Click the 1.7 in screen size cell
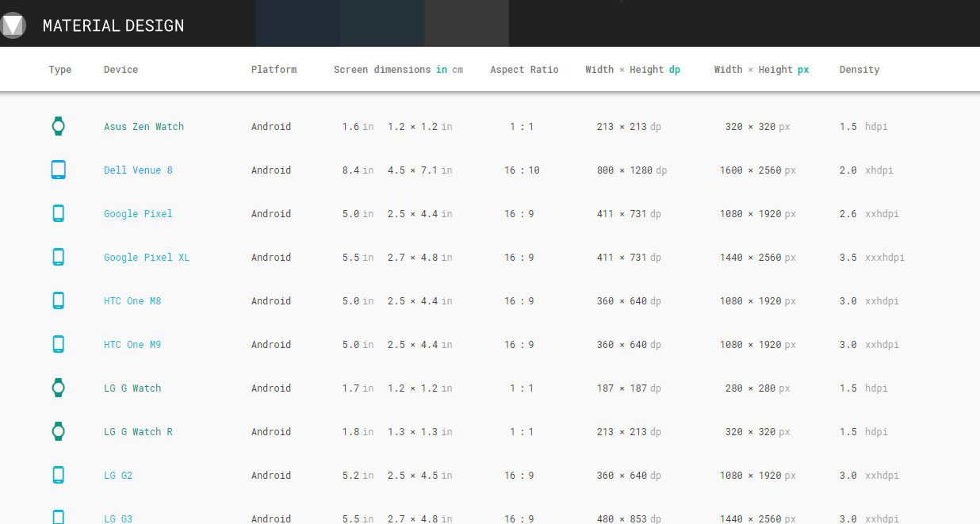 click(x=358, y=388)
